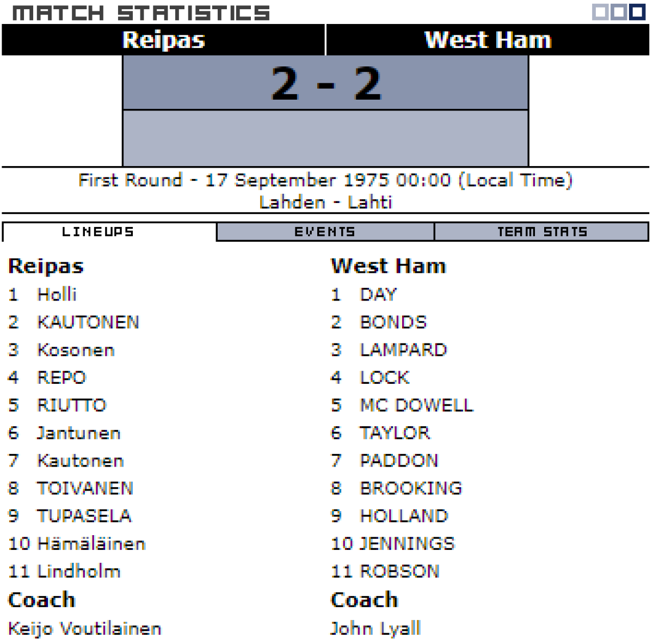Screen dimensions: 653x644
Task: Click the Reipas team header
Action: 163,40
